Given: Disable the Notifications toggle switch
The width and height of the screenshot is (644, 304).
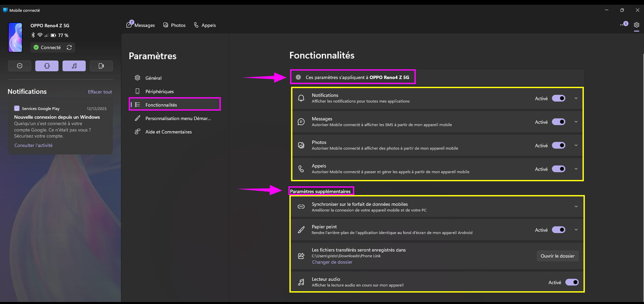Looking at the screenshot, I should coord(559,99).
